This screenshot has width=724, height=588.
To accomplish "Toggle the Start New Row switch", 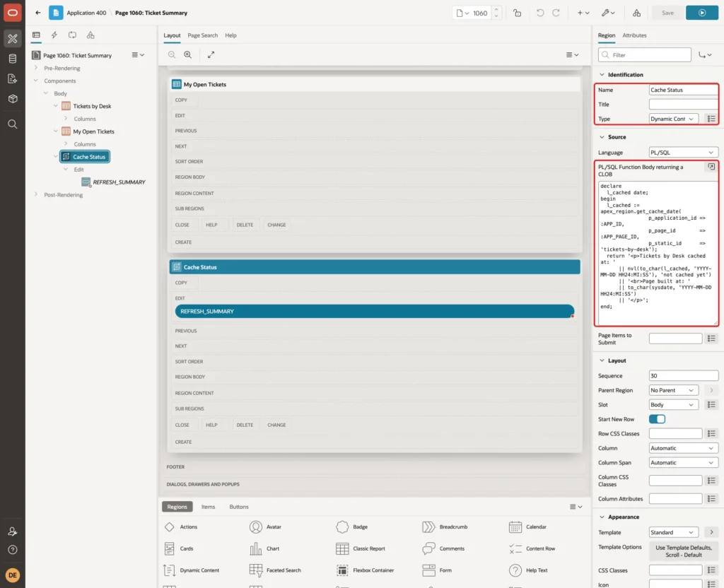I will [657, 419].
